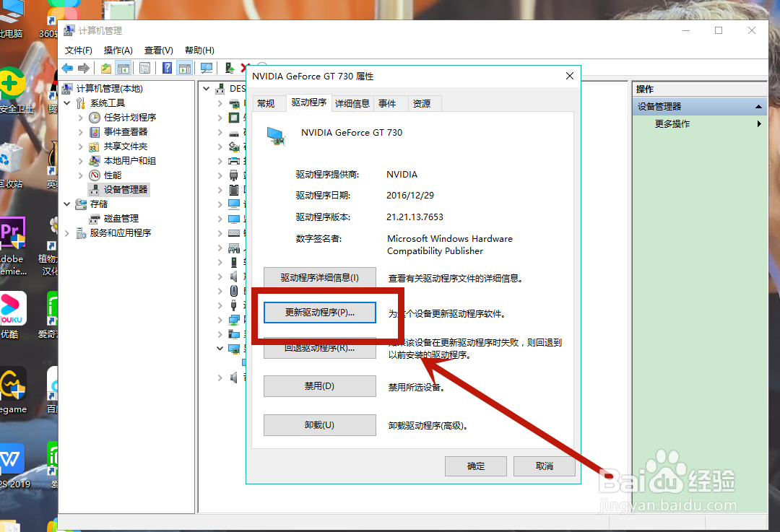Open the 文件(F) menu
The height and width of the screenshot is (532, 780).
point(79,51)
